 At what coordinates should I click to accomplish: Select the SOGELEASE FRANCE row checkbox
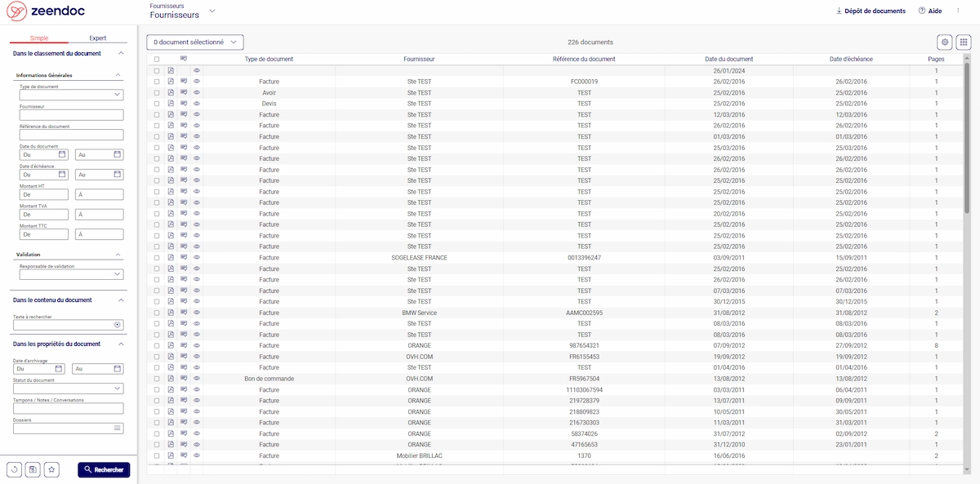click(157, 258)
